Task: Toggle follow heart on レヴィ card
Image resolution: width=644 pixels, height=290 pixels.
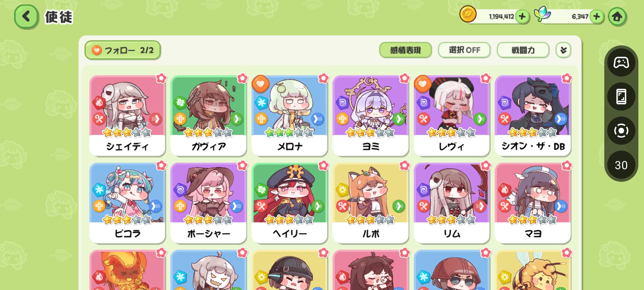Action: [x=422, y=84]
